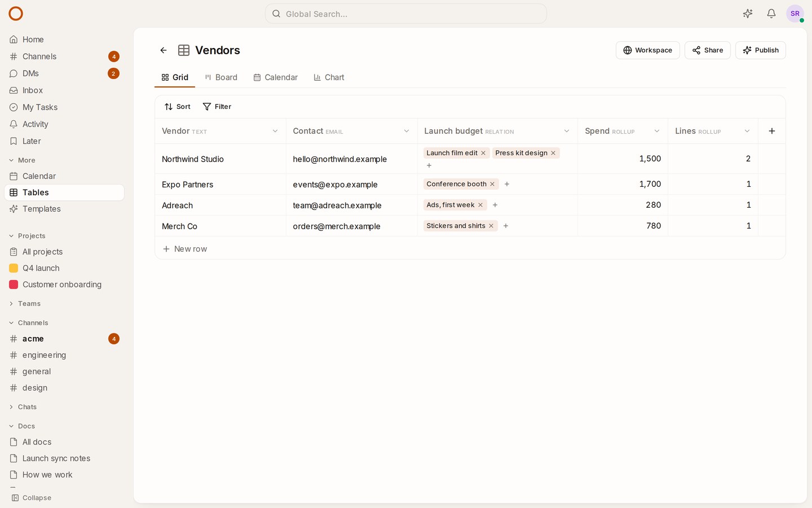Open Spend column dropdown
Image resolution: width=812 pixels, height=508 pixels.
click(657, 131)
